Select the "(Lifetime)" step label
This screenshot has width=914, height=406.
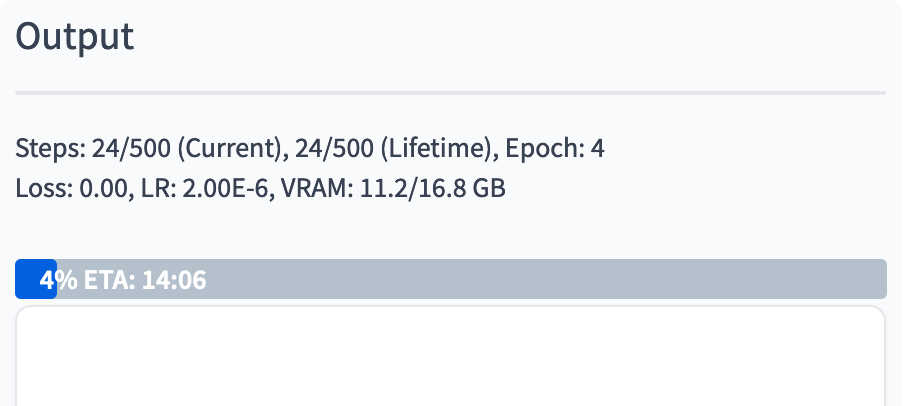click(440, 150)
